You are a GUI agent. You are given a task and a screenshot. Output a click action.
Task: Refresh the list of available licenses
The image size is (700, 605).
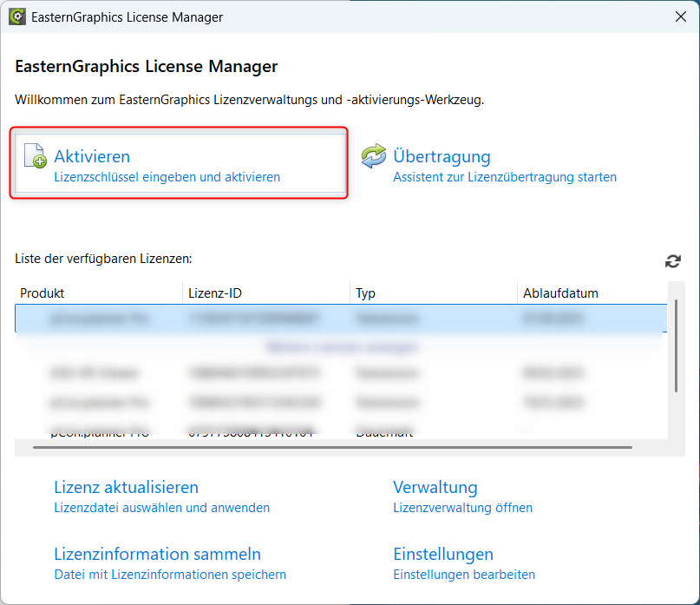point(672,261)
